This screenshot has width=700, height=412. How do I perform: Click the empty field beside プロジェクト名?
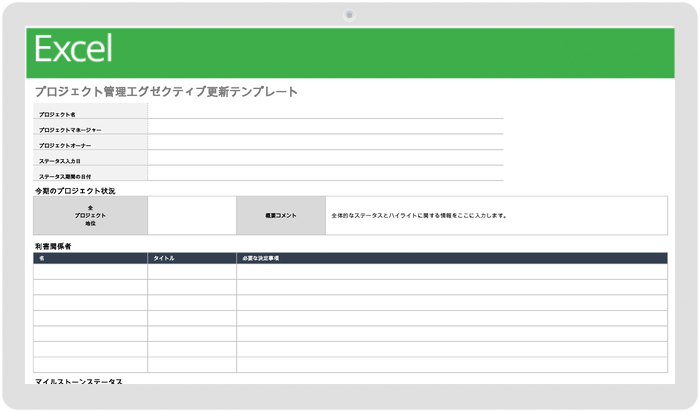325,111
